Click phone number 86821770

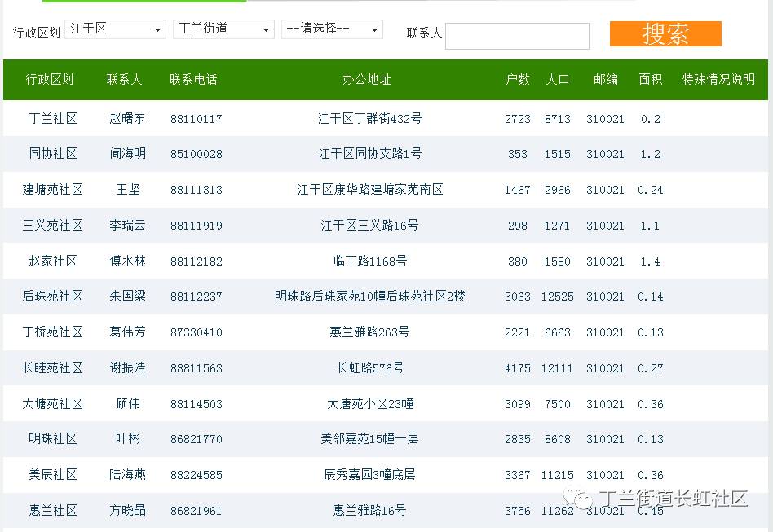(197, 439)
